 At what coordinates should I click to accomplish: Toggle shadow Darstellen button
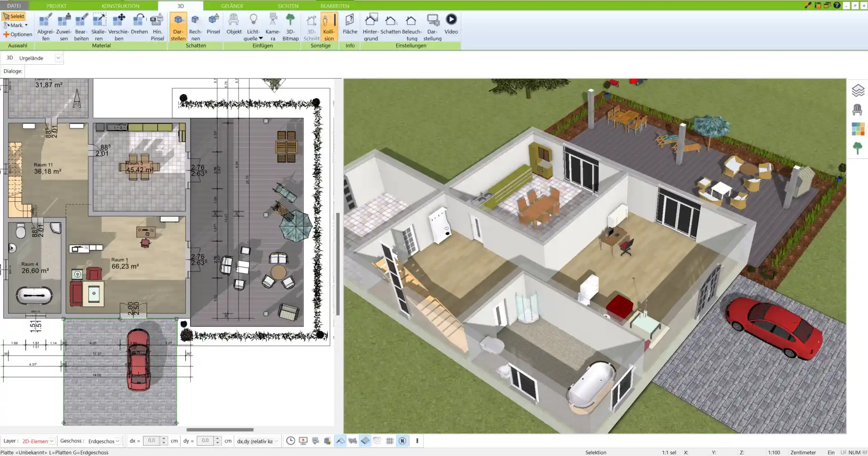178,27
